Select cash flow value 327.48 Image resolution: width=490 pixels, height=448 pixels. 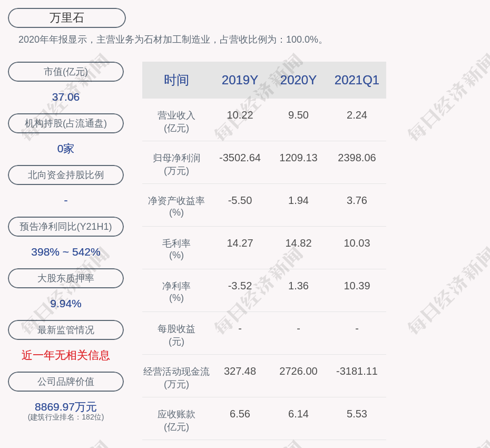tap(240, 371)
